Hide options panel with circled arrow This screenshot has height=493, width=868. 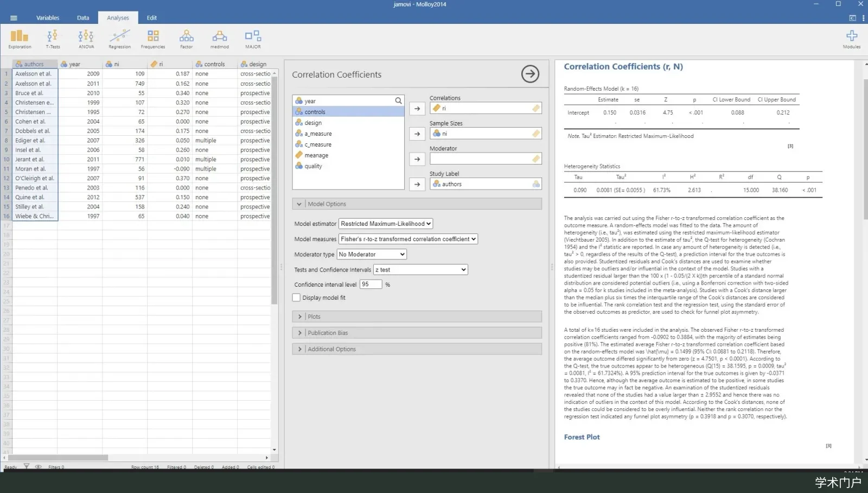tap(530, 74)
